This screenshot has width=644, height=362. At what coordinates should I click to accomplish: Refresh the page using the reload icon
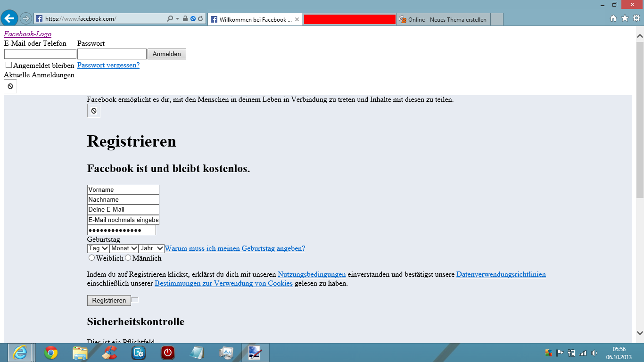(x=200, y=19)
